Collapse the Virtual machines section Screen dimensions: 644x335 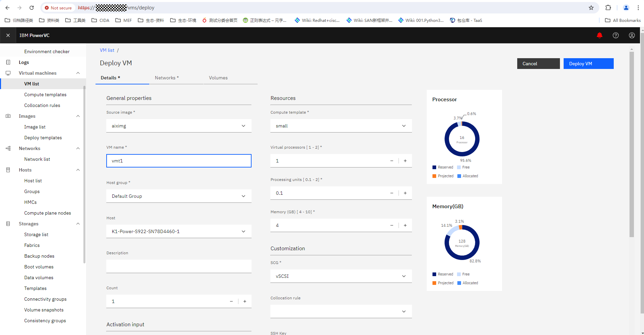coord(78,73)
